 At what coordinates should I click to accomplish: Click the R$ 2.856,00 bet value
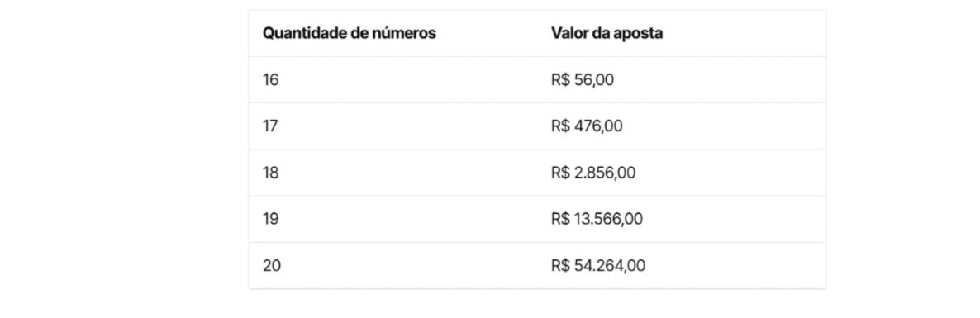pos(594,173)
